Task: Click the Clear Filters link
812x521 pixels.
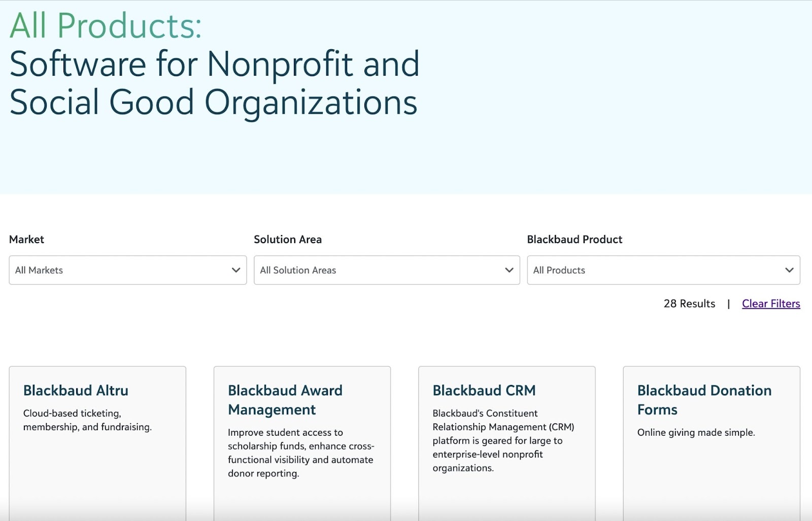Action: (770, 303)
